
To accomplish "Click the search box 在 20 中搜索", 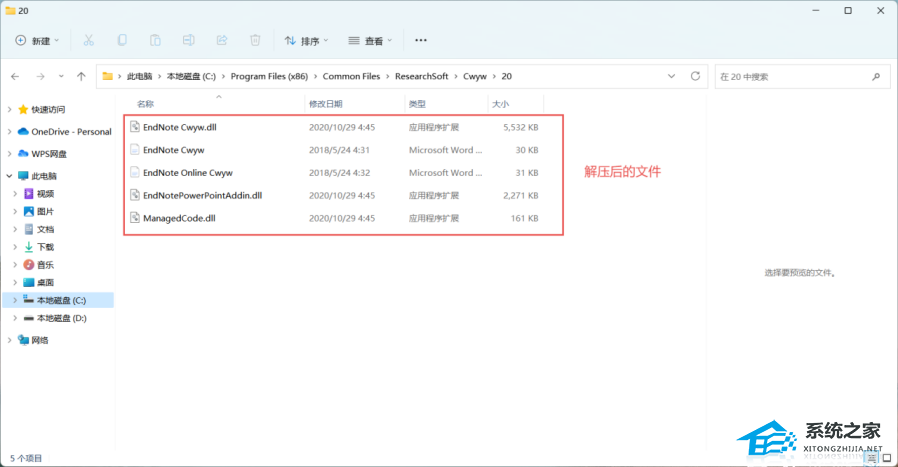I will click(802, 77).
